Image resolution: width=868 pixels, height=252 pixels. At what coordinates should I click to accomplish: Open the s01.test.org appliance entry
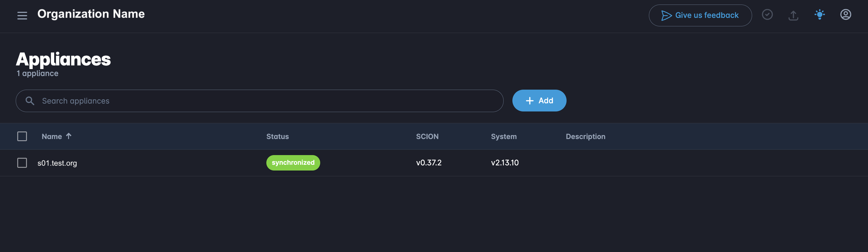pyautogui.click(x=57, y=163)
